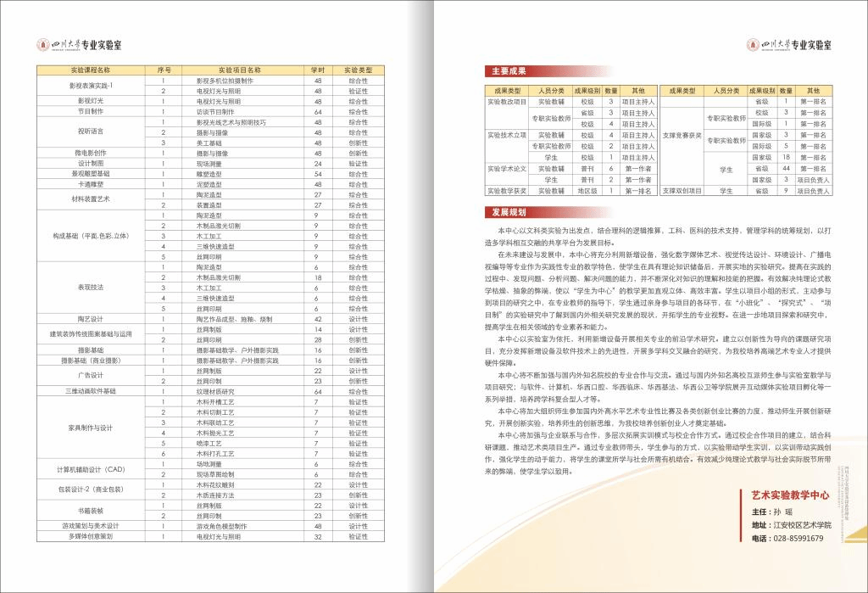Select the course cell 节目制作
868x593 pixels.
click(91, 111)
